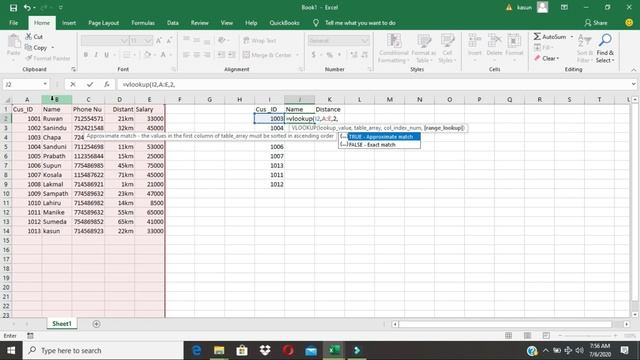Open Customize Quick Access Toolbar dropdown
Viewport: 640px width, 360px height.
[61, 7]
